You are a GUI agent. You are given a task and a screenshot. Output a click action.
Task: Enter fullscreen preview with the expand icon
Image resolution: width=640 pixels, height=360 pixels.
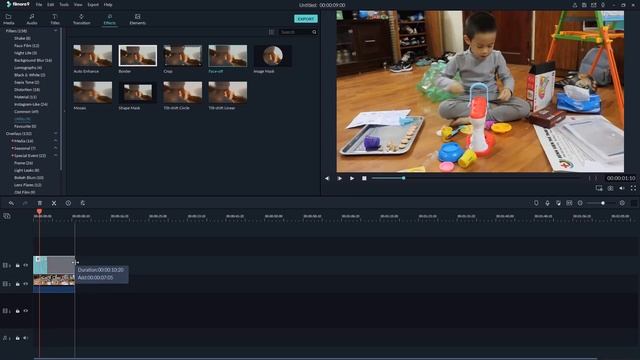pyautogui.click(x=633, y=188)
